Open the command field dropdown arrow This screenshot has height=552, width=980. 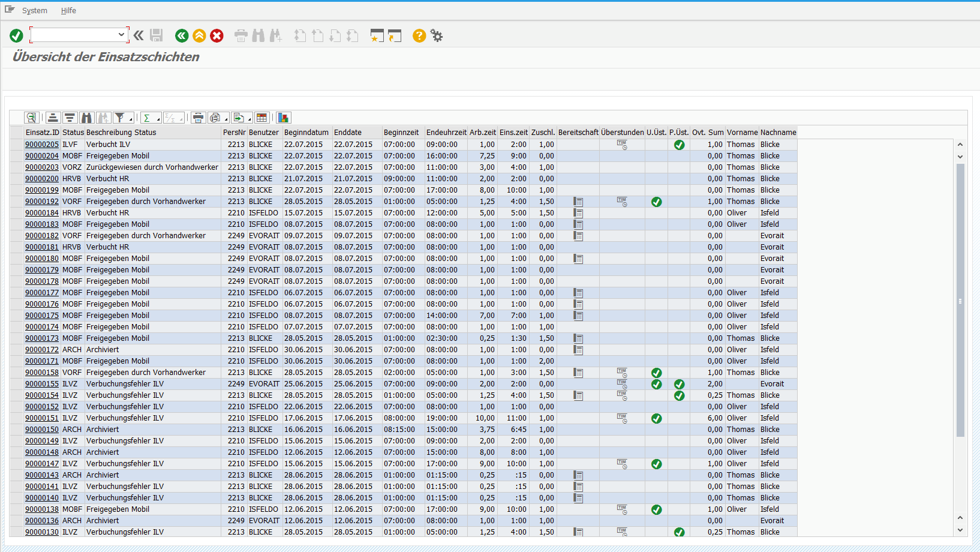122,35
